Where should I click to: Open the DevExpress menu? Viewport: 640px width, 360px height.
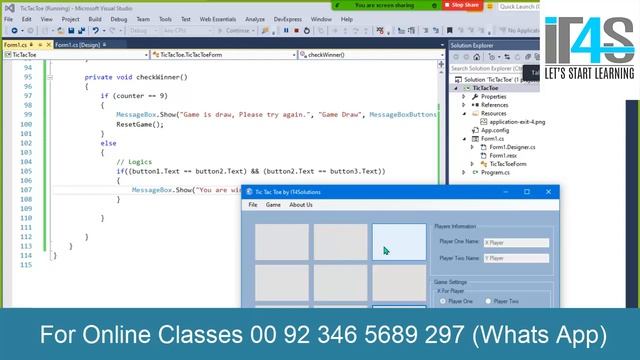pyautogui.click(x=287, y=19)
